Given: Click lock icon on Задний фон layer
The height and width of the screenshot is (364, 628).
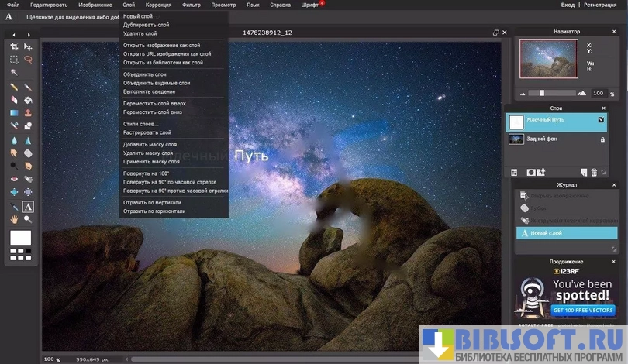Looking at the screenshot, I should (x=602, y=139).
